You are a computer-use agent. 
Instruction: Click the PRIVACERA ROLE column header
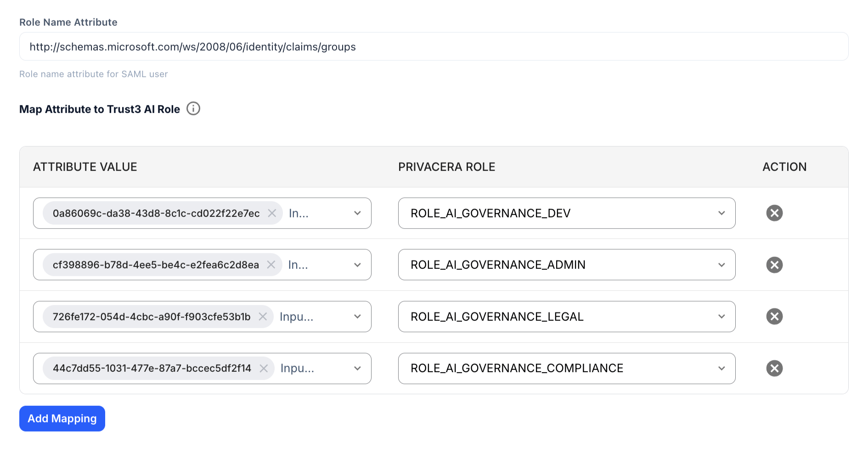[x=447, y=167]
